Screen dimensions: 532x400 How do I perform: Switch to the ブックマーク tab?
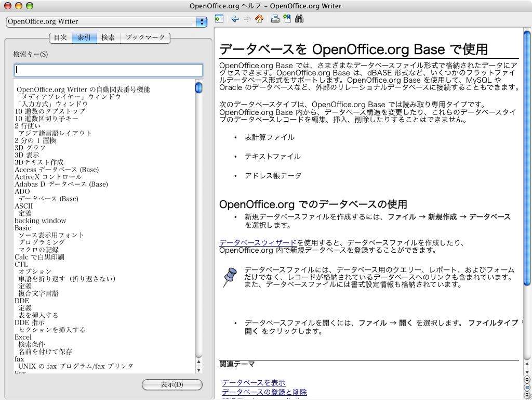click(145, 37)
